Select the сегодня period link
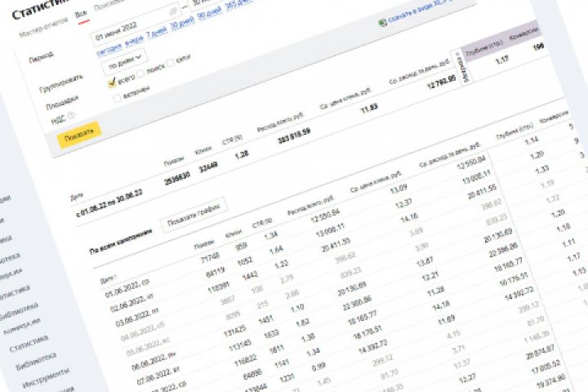The height and width of the screenshot is (392, 588). (109, 48)
